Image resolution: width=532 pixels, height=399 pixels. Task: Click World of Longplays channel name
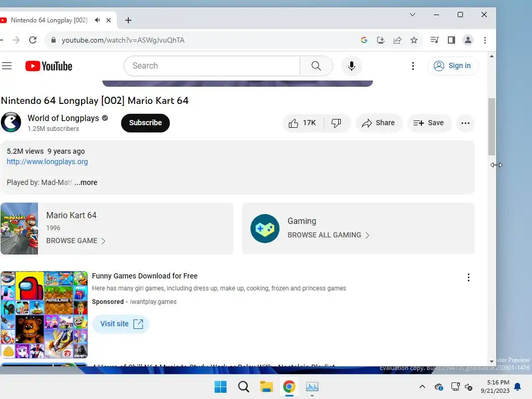(63, 118)
